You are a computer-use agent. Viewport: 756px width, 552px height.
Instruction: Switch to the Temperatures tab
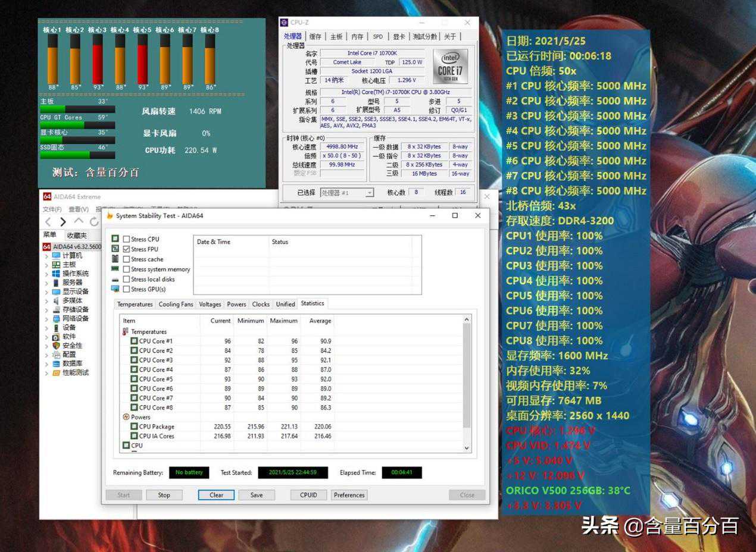(135, 304)
